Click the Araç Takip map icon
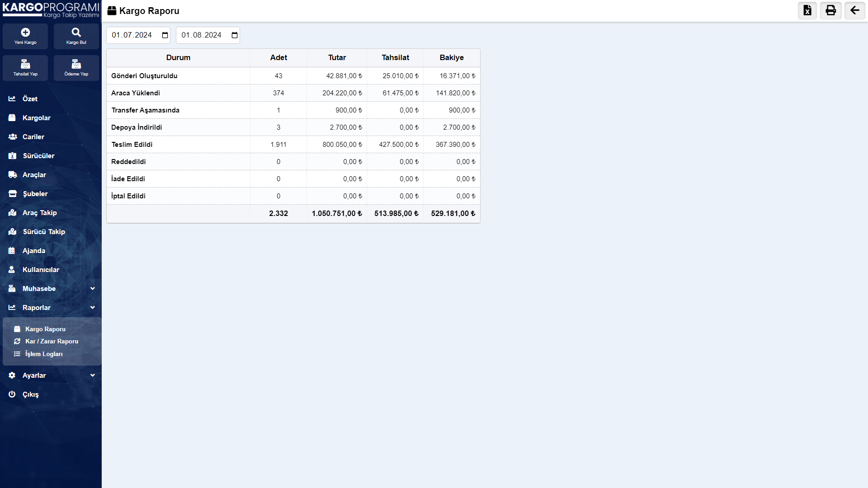 tap(13, 212)
